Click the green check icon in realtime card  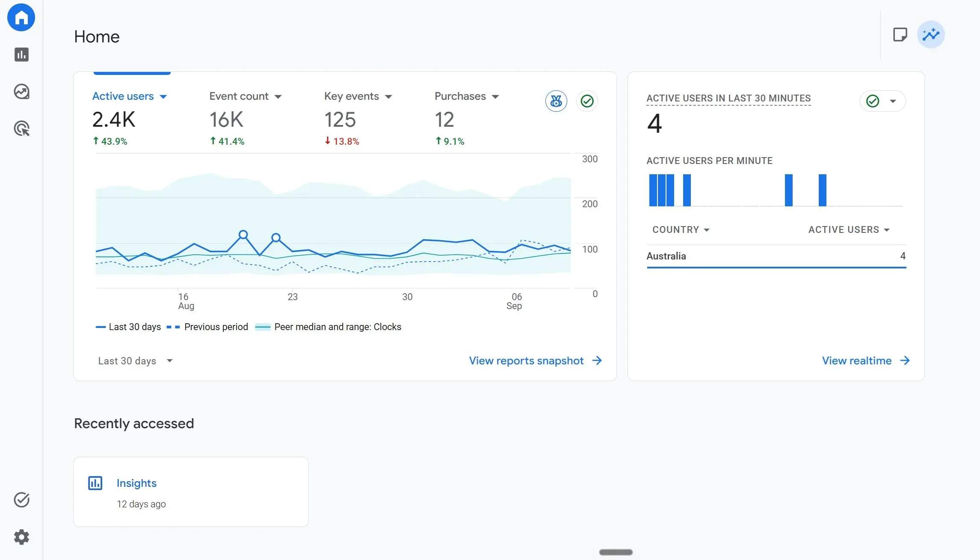(873, 101)
